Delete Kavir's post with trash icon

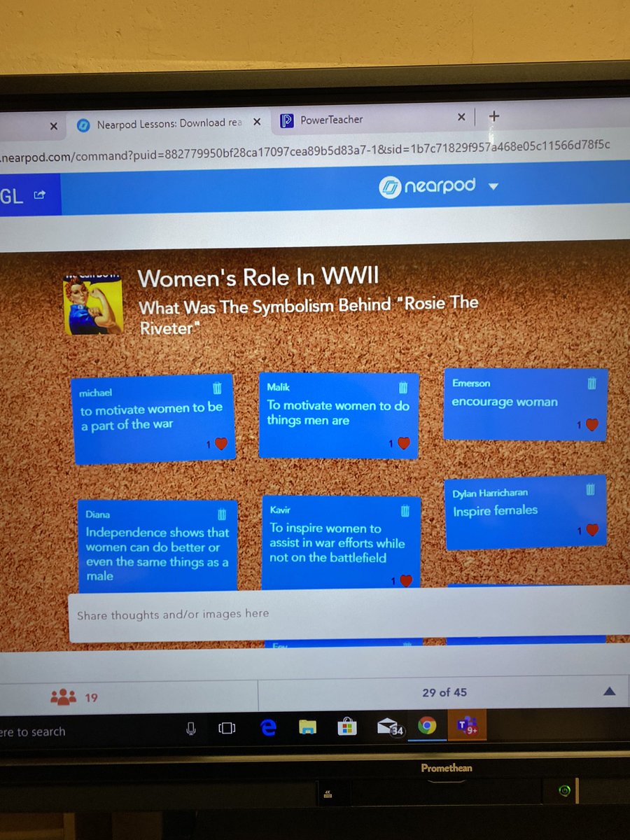point(405,510)
